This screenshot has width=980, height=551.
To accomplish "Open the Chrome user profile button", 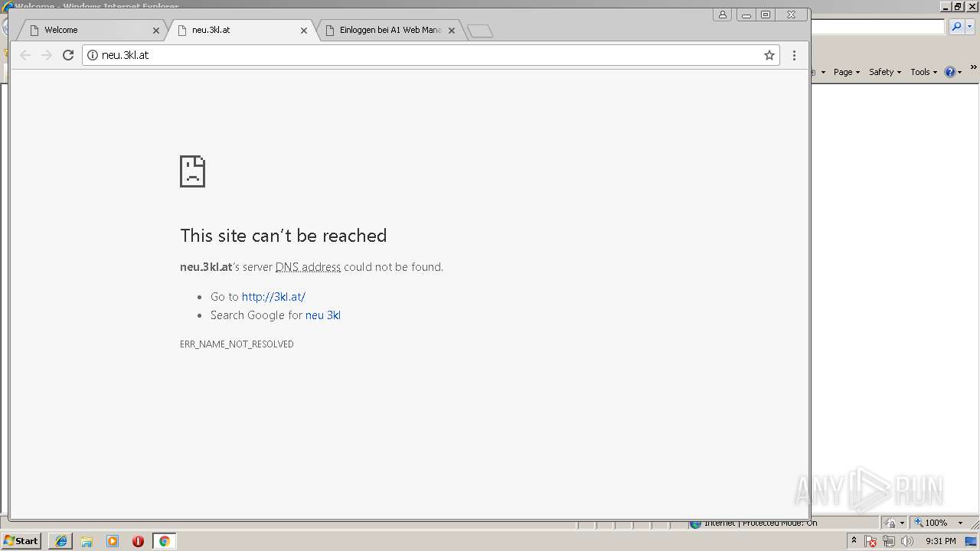I will point(723,15).
